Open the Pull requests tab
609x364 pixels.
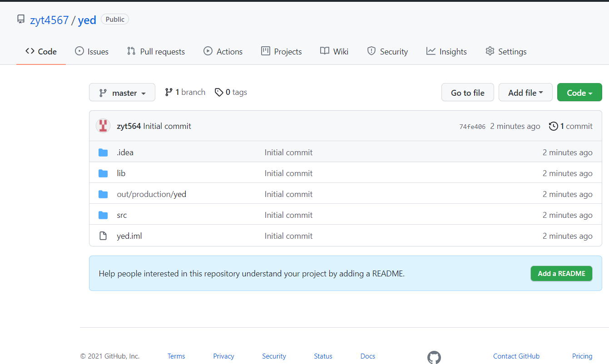[x=156, y=51]
